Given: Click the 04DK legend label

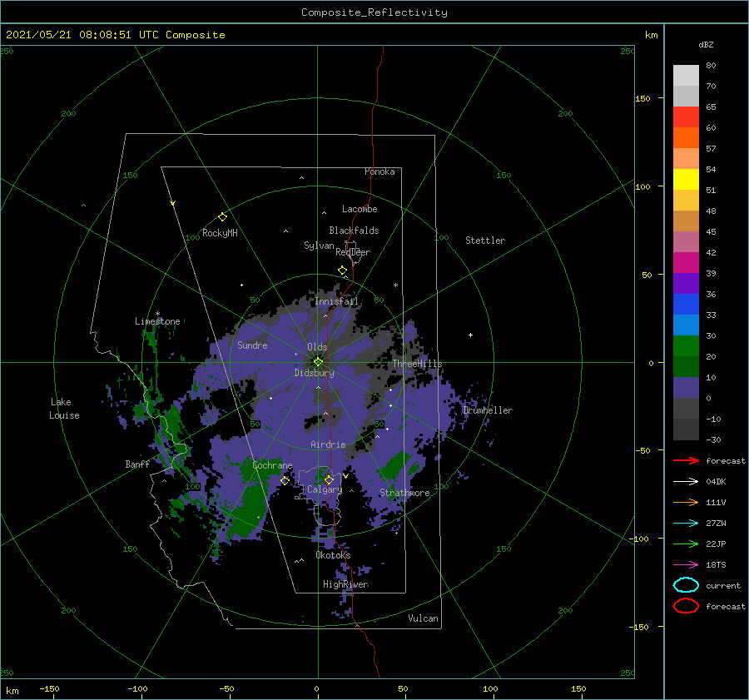Looking at the screenshot, I should (716, 481).
